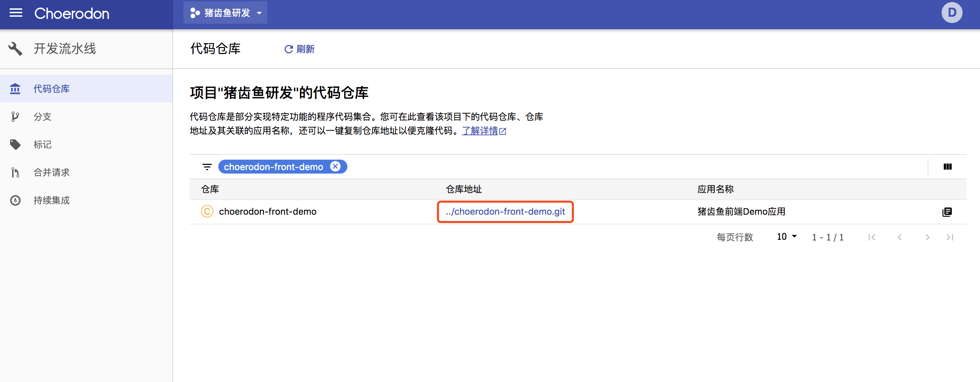
Task: Open the 了解详情 link
Action: coord(484,131)
